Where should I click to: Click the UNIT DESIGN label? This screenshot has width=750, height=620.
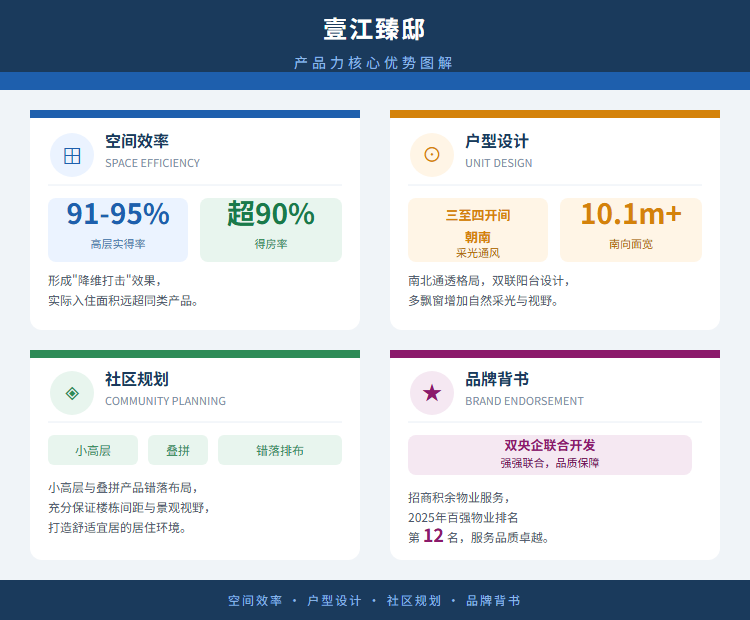coord(499,163)
